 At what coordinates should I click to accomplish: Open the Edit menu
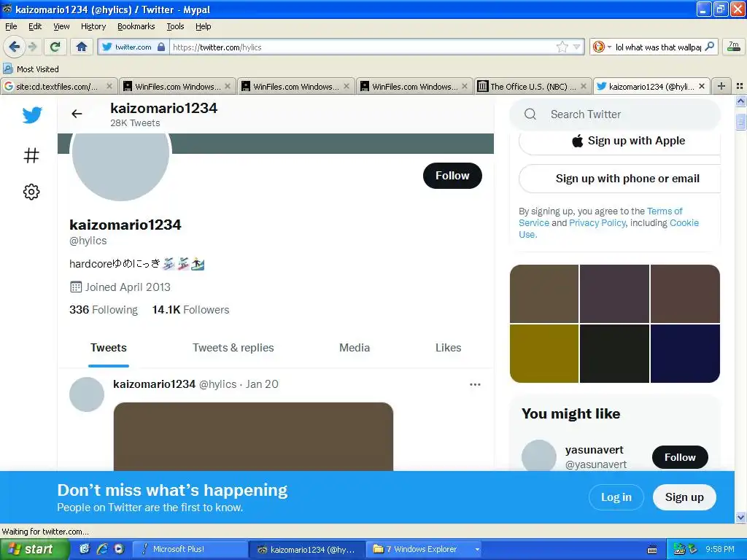click(x=35, y=26)
